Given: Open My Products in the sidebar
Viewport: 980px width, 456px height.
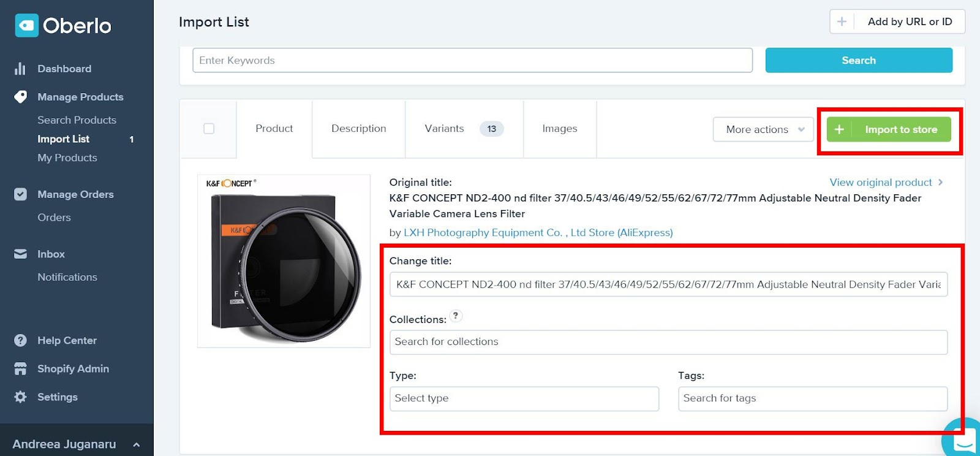Looking at the screenshot, I should tap(67, 158).
